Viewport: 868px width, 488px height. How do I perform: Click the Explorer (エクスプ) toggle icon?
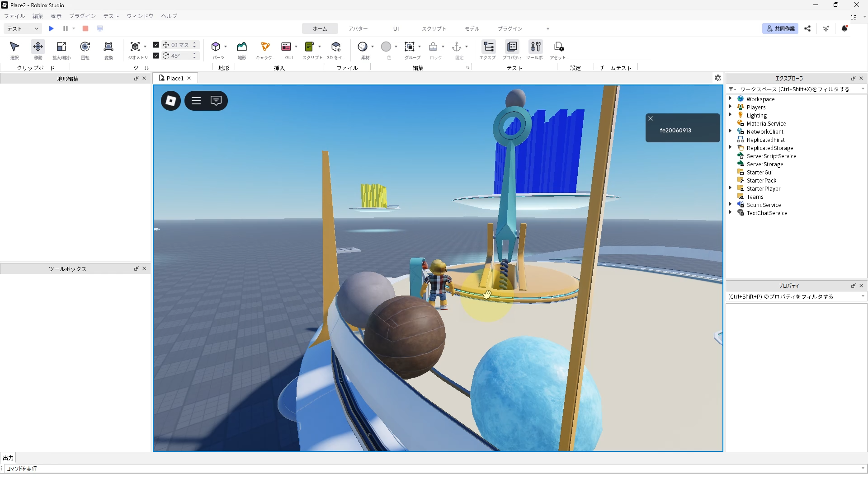[489, 47]
